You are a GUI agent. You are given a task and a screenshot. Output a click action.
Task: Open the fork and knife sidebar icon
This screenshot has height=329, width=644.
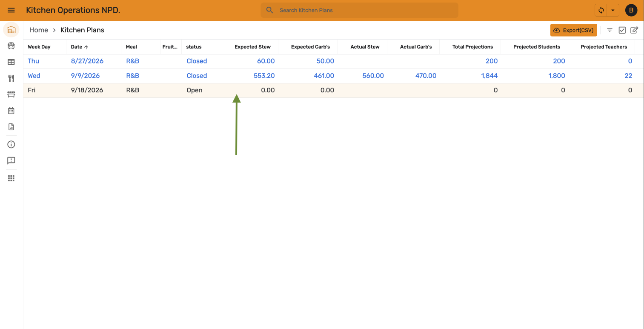11,78
